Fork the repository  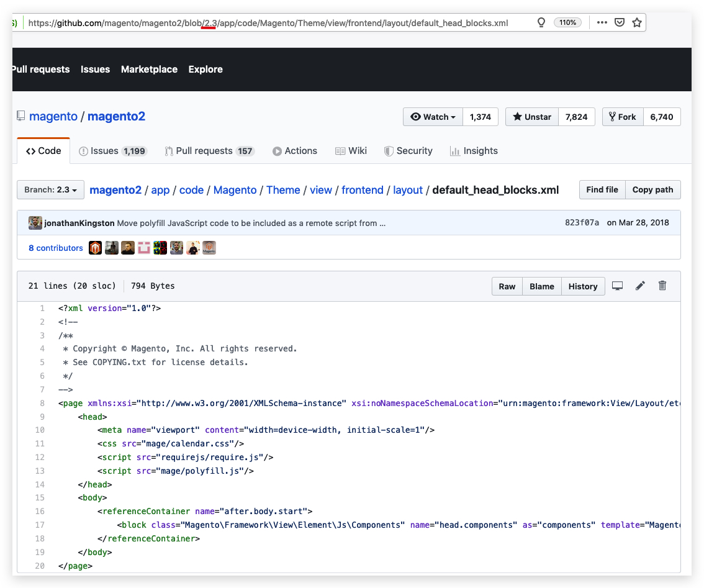(x=623, y=117)
